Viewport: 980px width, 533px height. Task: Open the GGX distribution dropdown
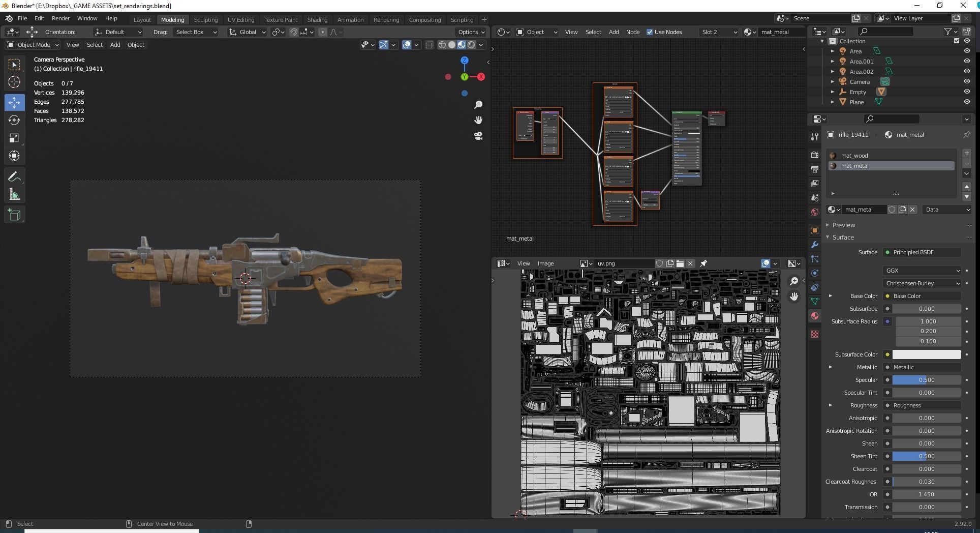922,271
